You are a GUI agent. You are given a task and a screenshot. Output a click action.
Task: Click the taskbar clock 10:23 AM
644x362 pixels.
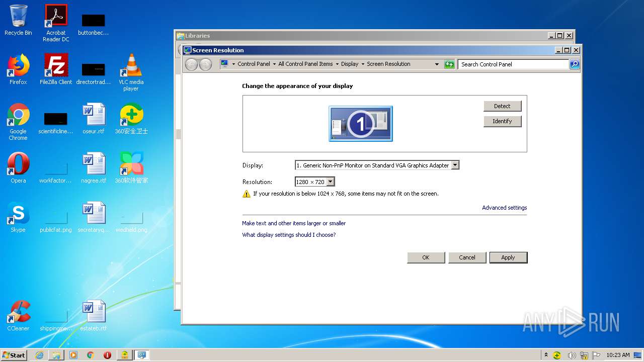click(618, 355)
